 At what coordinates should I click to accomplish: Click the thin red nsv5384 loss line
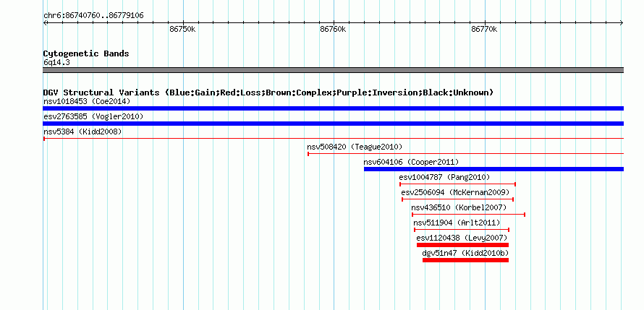coord(333,139)
